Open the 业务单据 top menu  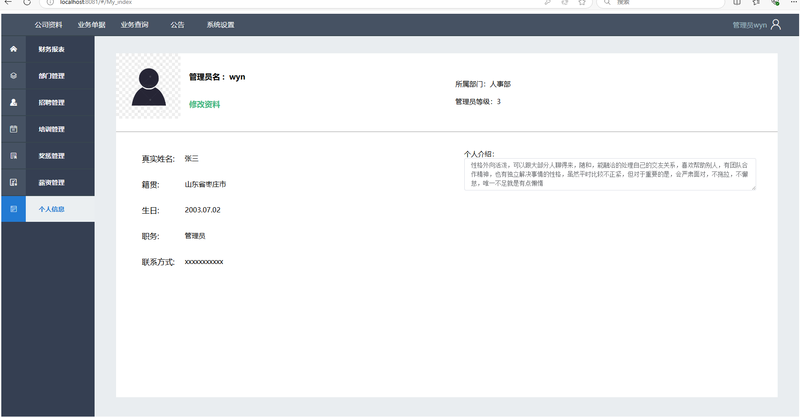click(x=91, y=24)
